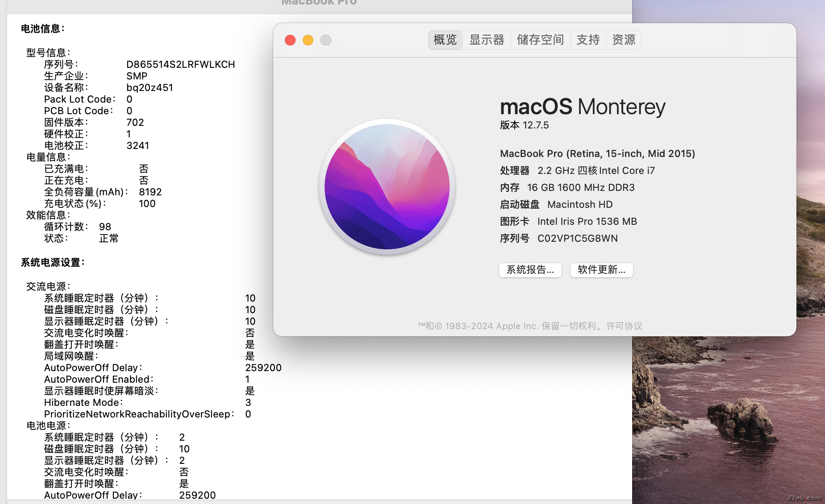825x504 pixels.
Task: Click the 电池信息 section heading
Action: [x=43, y=29]
